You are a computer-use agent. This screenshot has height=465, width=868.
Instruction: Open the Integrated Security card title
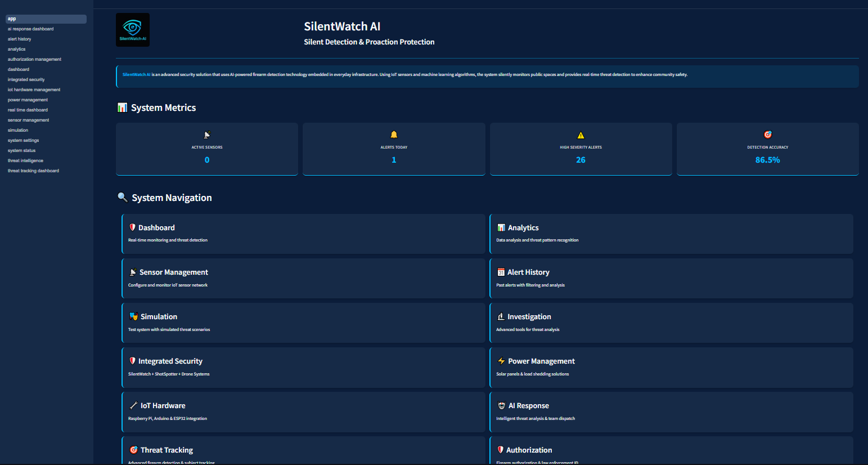pos(170,361)
